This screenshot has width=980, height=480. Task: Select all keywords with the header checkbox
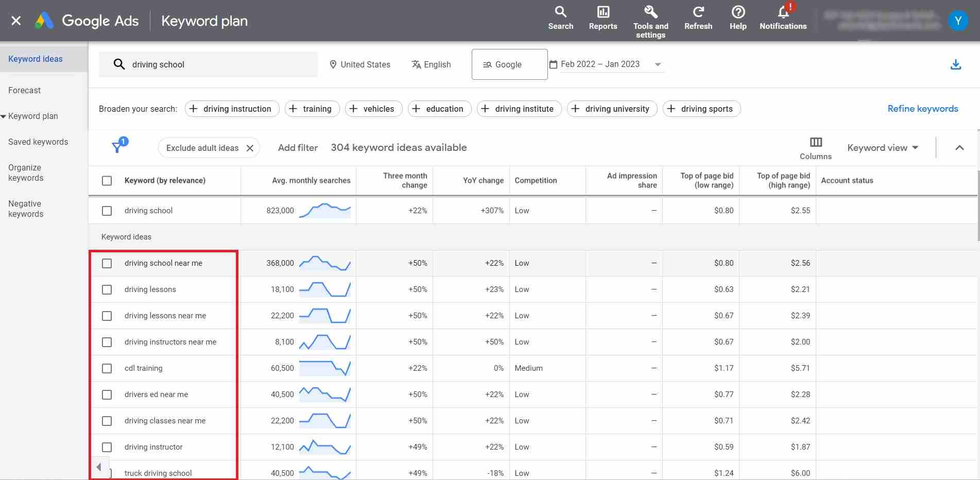point(107,180)
